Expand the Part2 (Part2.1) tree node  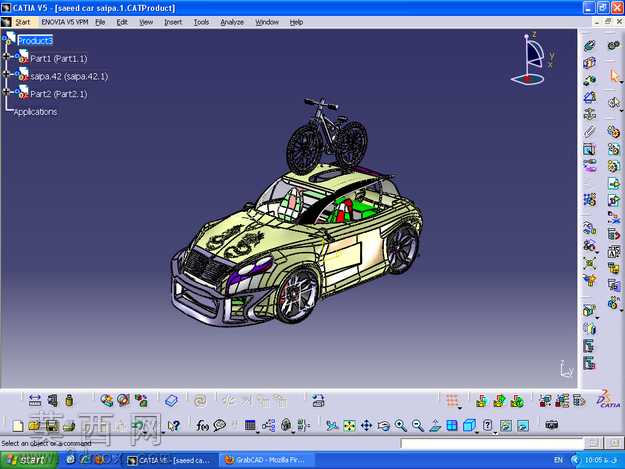pyautogui.click(x=6, y=92)
